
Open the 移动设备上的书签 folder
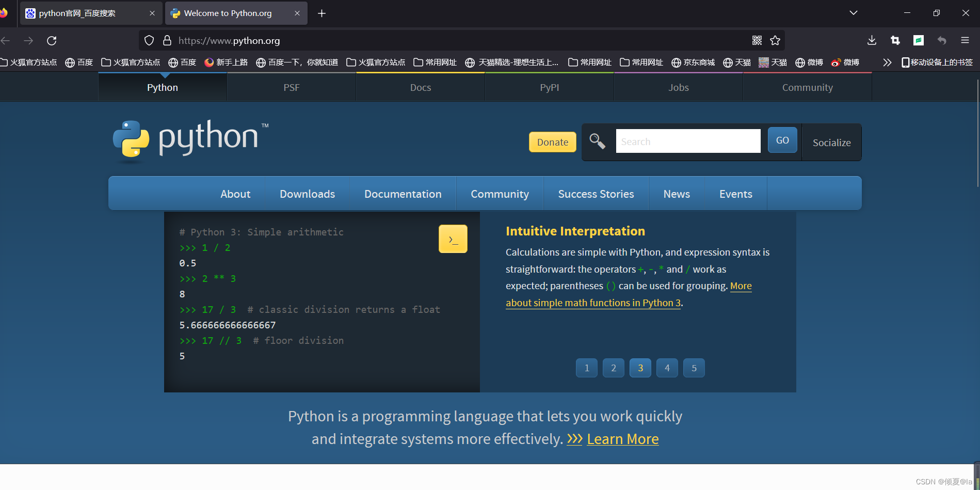click(937, 62)
